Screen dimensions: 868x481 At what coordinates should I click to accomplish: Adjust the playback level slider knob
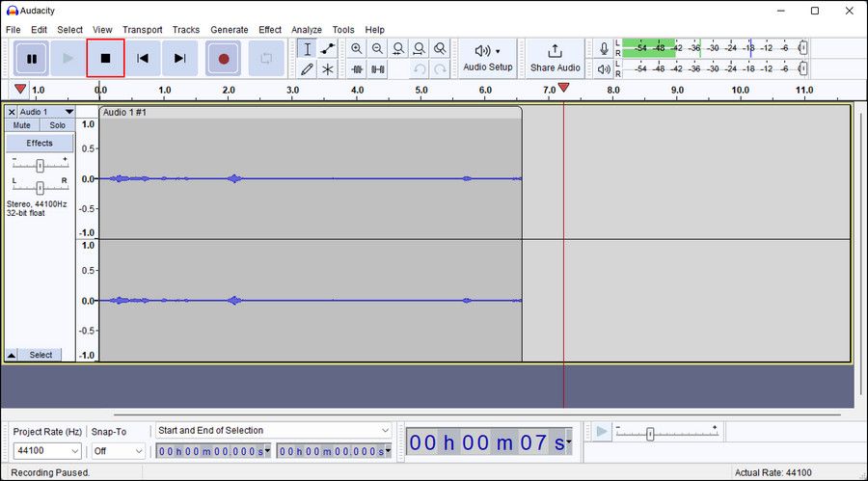click(802, 68)
